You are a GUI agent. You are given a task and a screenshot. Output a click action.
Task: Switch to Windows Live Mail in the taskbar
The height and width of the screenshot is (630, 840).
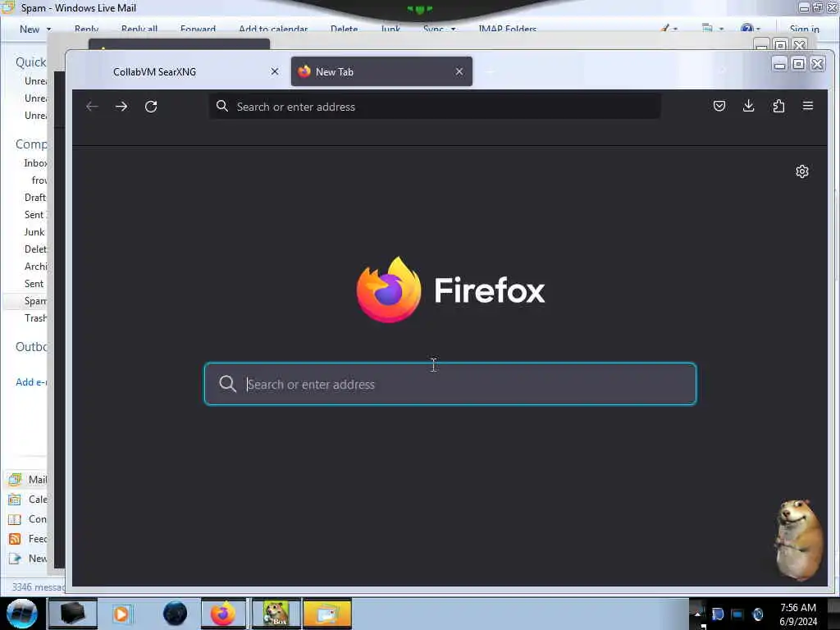click(327, 614)
